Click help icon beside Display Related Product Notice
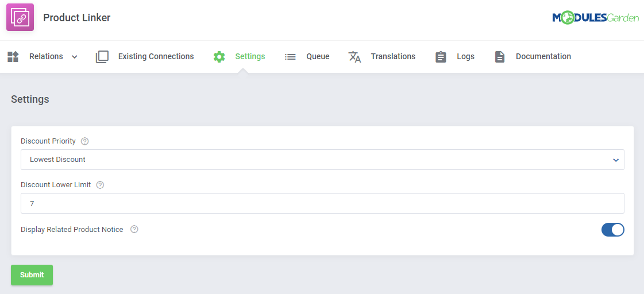The width and height of the screenshot is (644, 294). (134, 230)
